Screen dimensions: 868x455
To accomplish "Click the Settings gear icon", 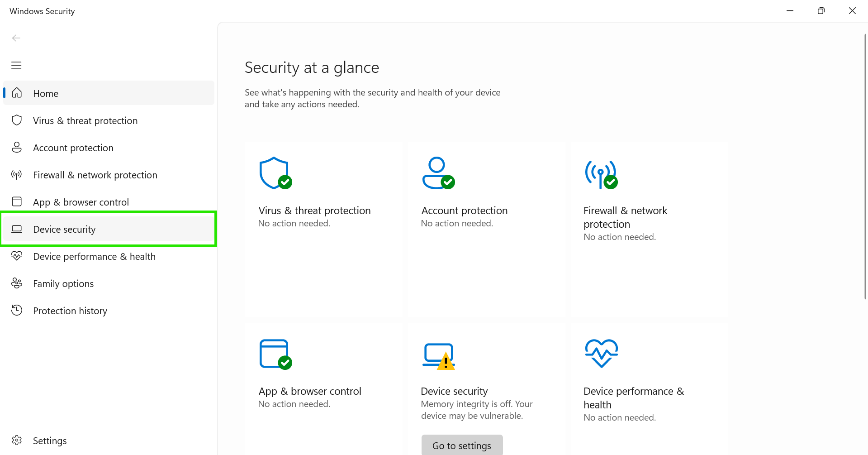I will tap(17, 440).
